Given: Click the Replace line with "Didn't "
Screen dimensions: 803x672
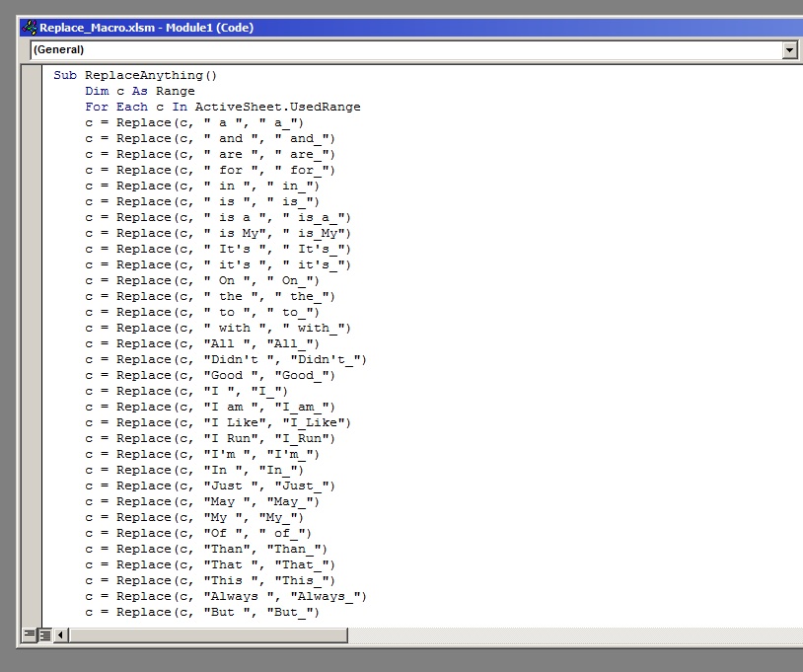Looking at the screenshot, I should point(226,360).
